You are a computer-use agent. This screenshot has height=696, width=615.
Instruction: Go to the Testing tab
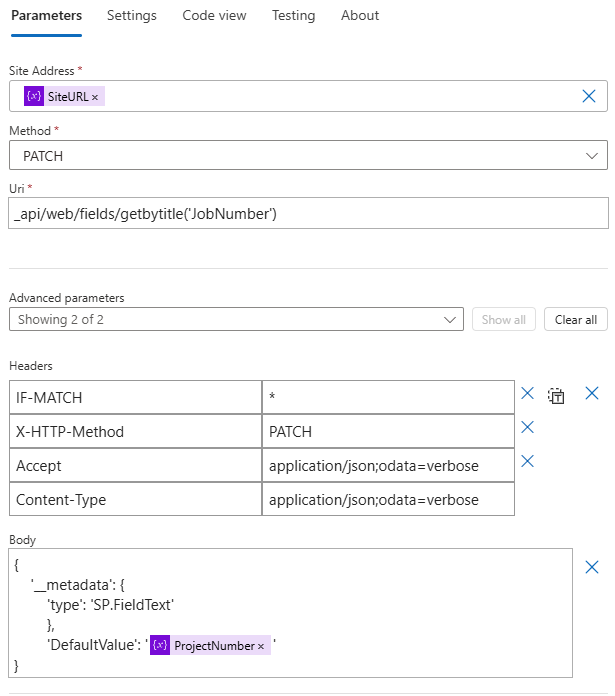tap(293, 15)
